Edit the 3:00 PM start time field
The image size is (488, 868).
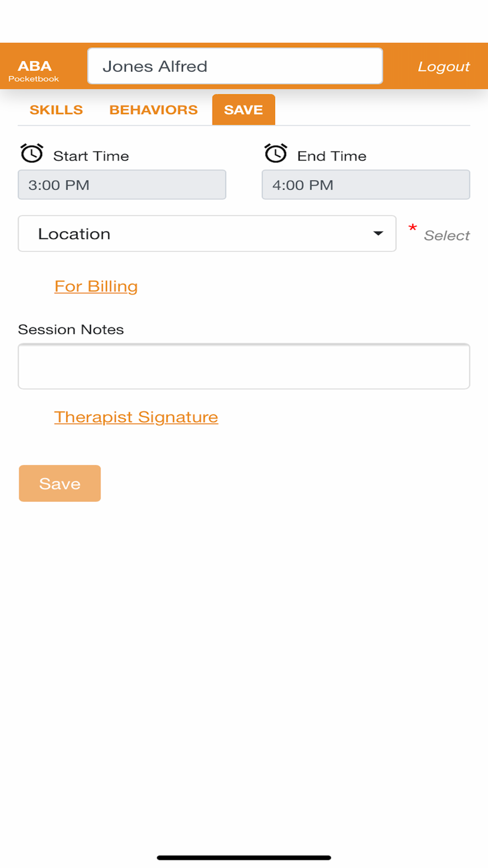click(x=122, y=185)
